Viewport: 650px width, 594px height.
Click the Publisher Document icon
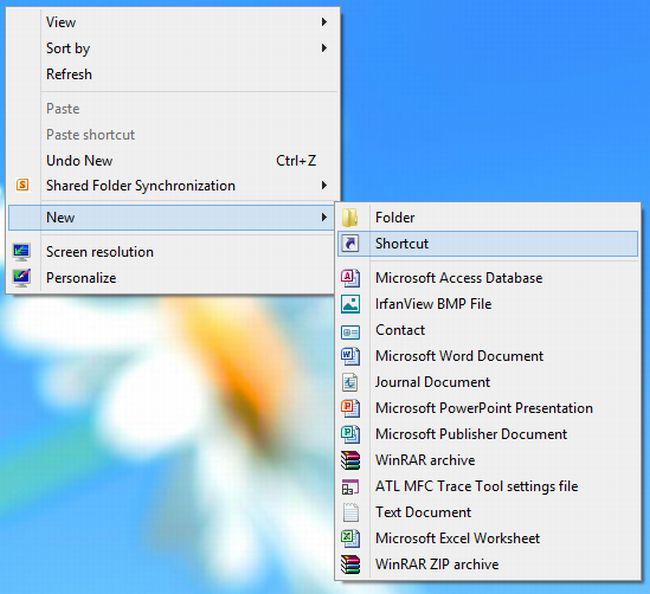(x=350, y=434)
